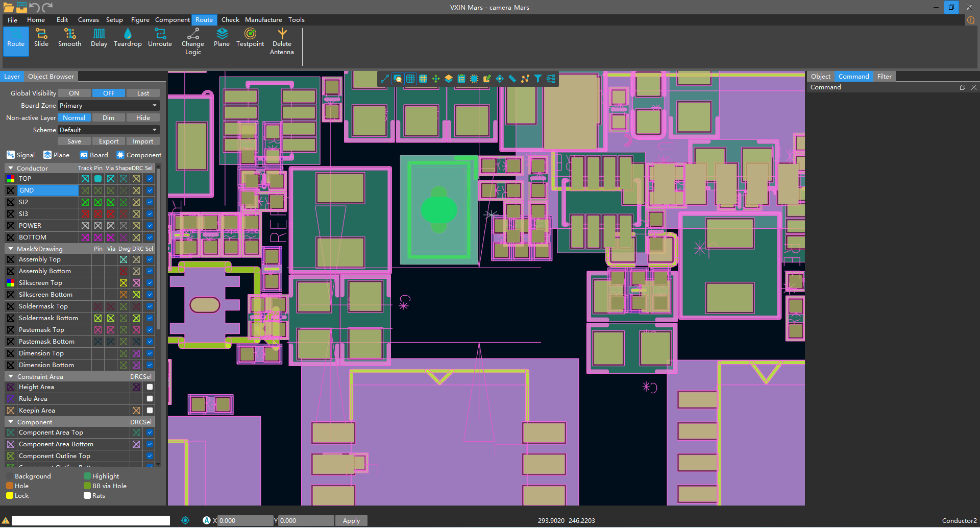The width and height of the screenshot is (980, 528).
Task: Click the filter funnel icon in canvas toolbar
Action: coord(538,79)
